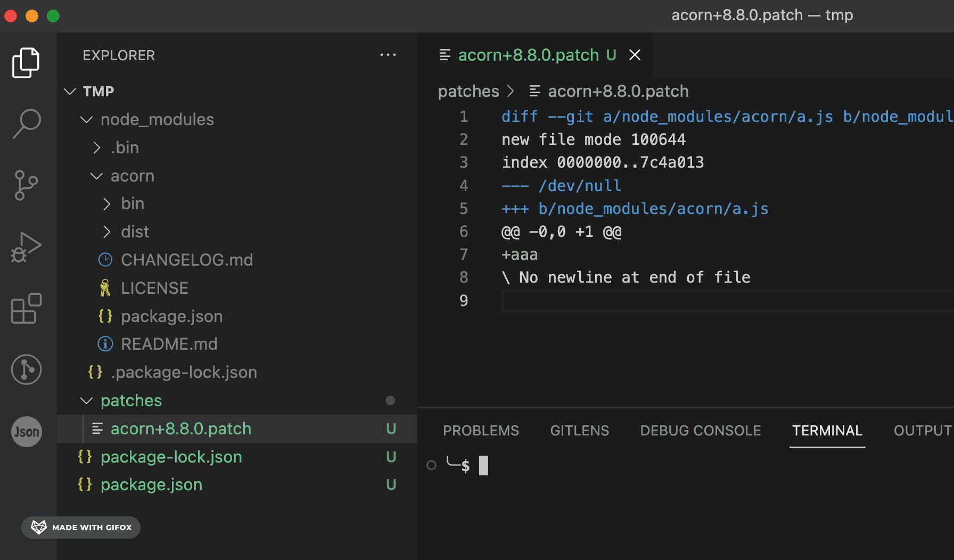Click the Json extension icon
954x560 pixels.
point(26,431)
